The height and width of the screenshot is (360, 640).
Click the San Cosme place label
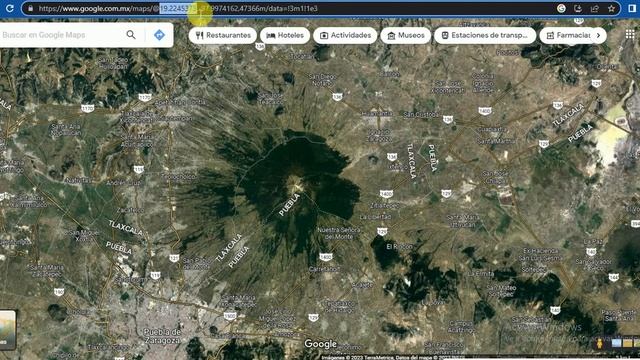[x=421, y=115]
